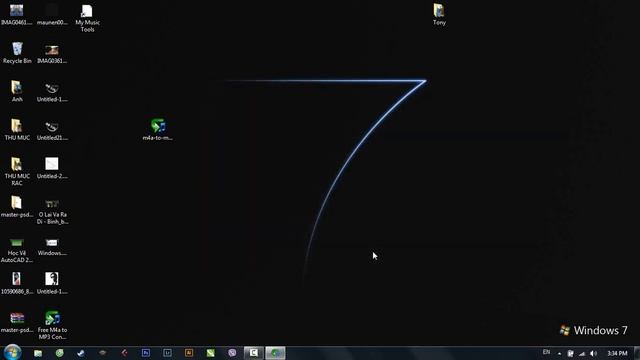Select the m4a-to-m... installer icon

(x=158, y=129)
